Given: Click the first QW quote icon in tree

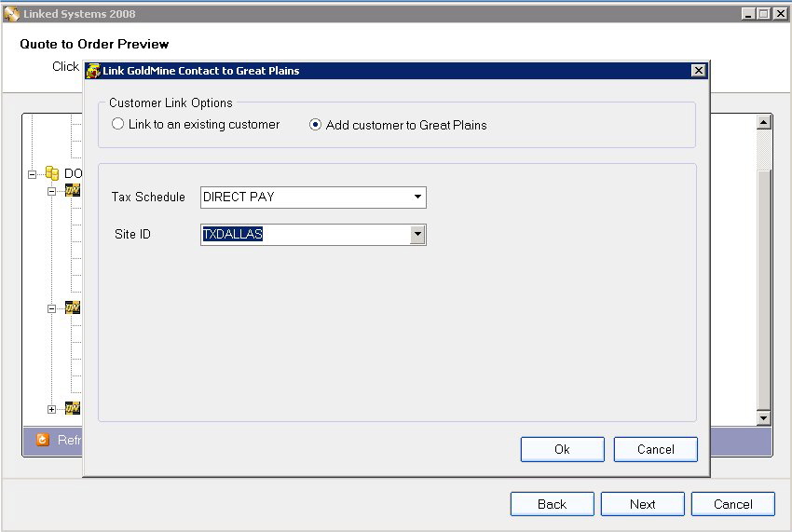Looking at the screenshot, I should 73,190.
